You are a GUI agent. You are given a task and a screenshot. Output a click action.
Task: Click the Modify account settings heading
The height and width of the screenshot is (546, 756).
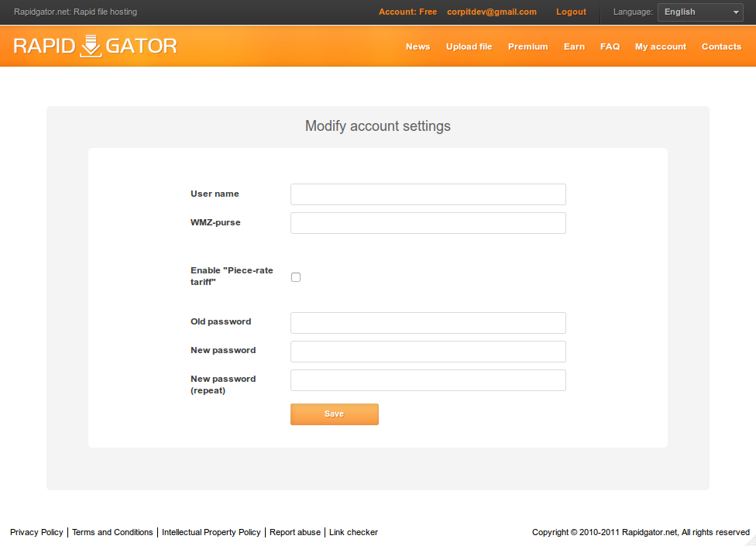pos(377,126)
